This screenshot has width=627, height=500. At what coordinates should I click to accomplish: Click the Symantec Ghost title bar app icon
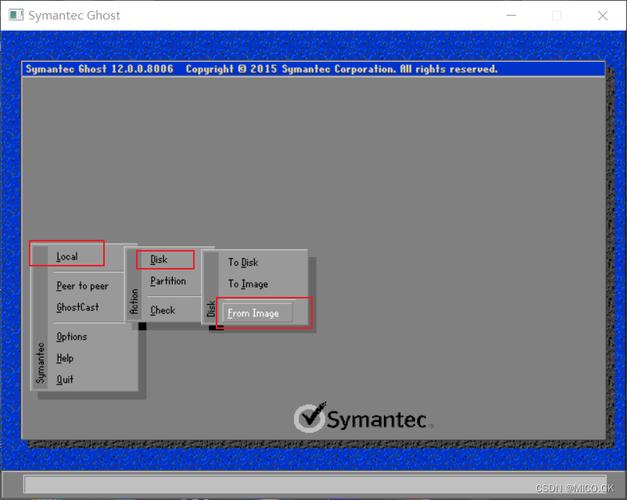pos(16,15)
